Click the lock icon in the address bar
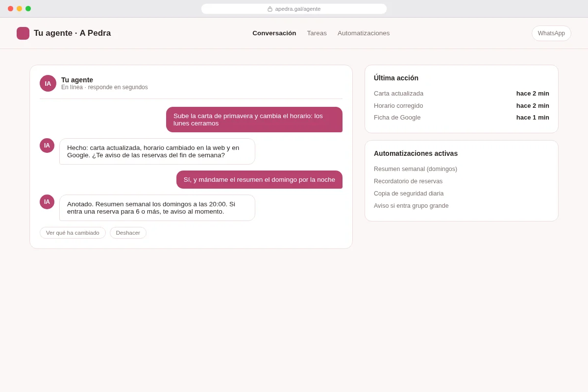The width and height of the screenshot is (588, 392). pos(270,9)
